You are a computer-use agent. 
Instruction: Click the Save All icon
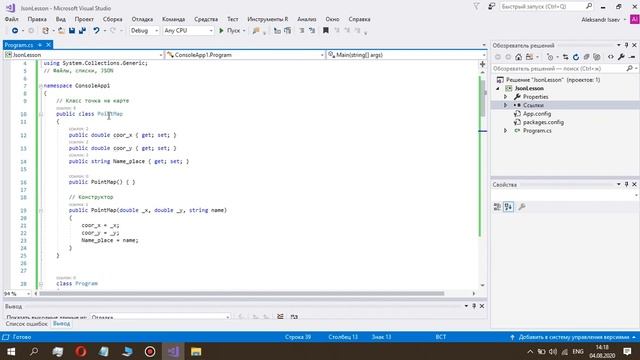point(82,31)
